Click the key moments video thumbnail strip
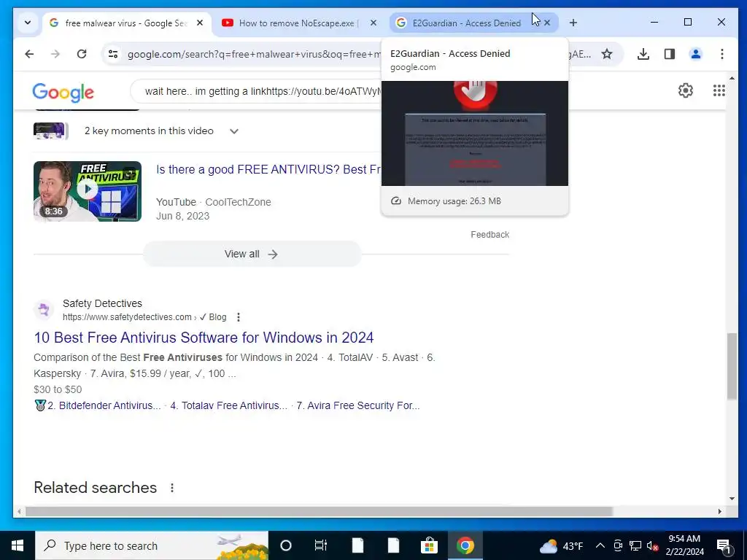Viewport: 747px width, 560px height. 50,131
